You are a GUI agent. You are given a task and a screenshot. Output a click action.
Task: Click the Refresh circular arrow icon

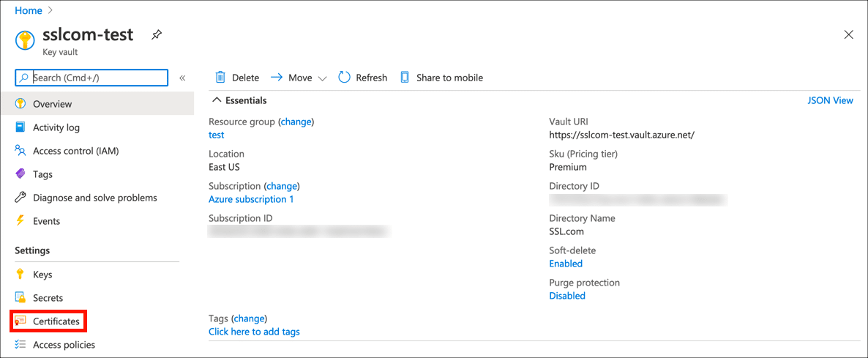345,78
